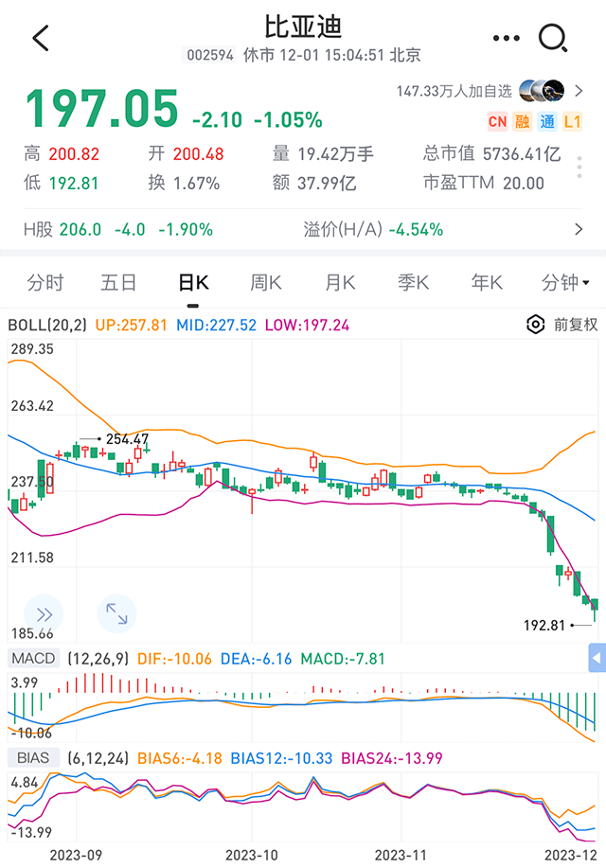606x868 pixels.
Task: Tap the MACD:-7.81 value
Action: tap(343, 659)
